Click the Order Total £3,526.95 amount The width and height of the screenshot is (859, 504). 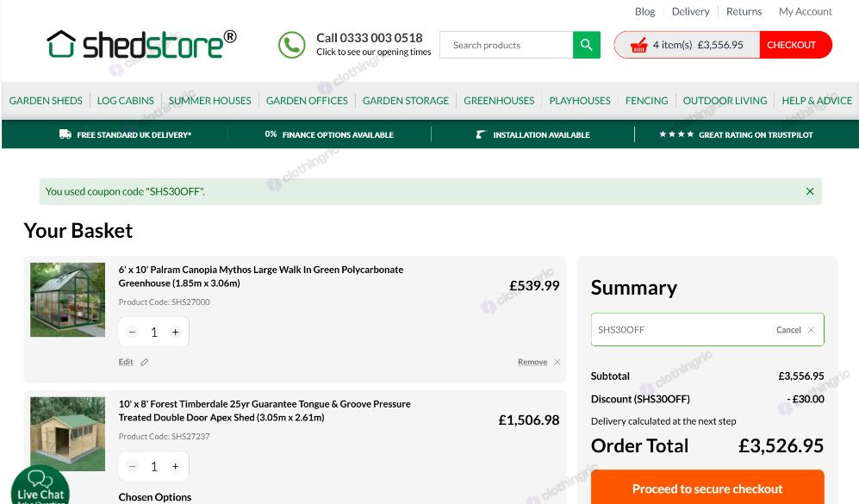pyautogui.click(x=781, y=446)
